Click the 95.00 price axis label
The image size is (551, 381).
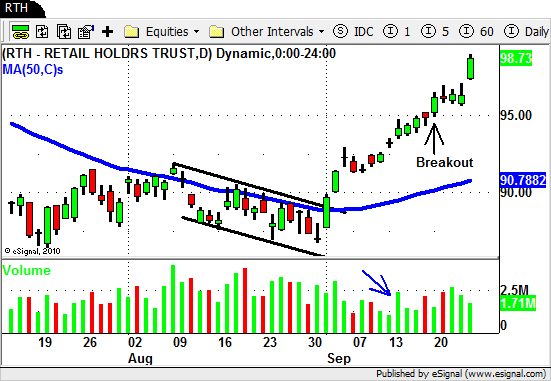pos(516,115)
